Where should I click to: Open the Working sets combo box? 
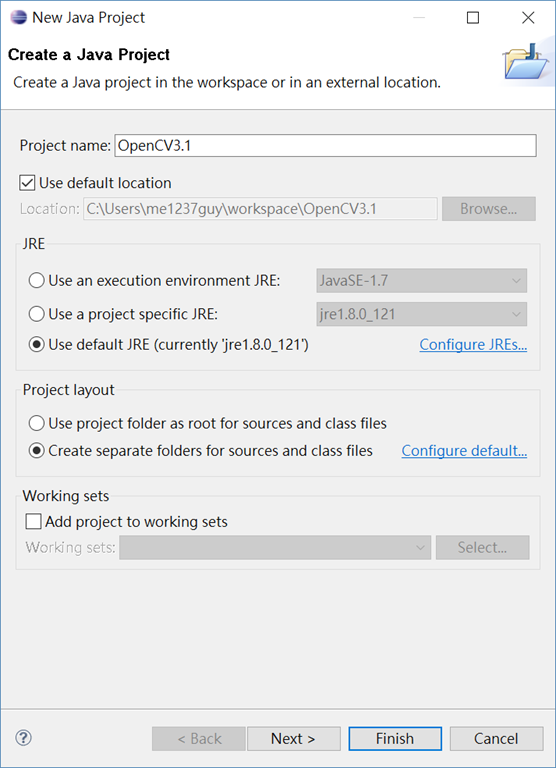[275, 547]
